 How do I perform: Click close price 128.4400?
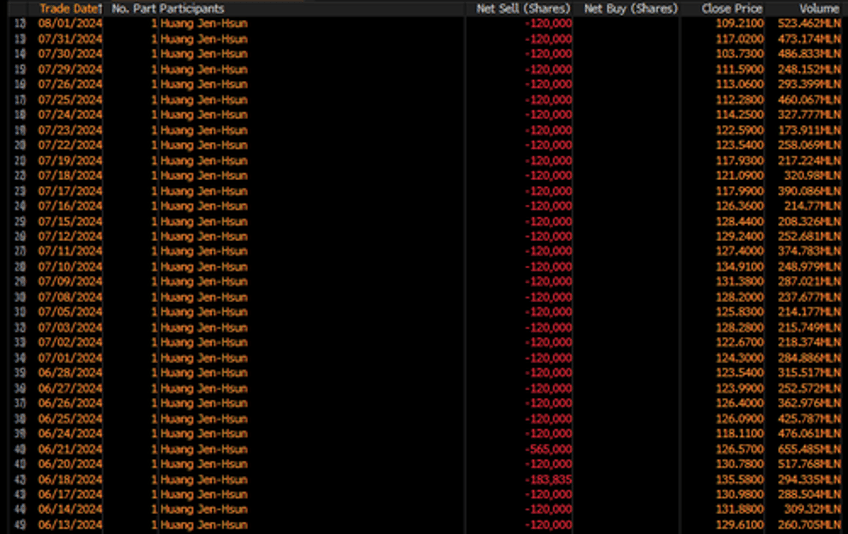[x=740, y=221]
